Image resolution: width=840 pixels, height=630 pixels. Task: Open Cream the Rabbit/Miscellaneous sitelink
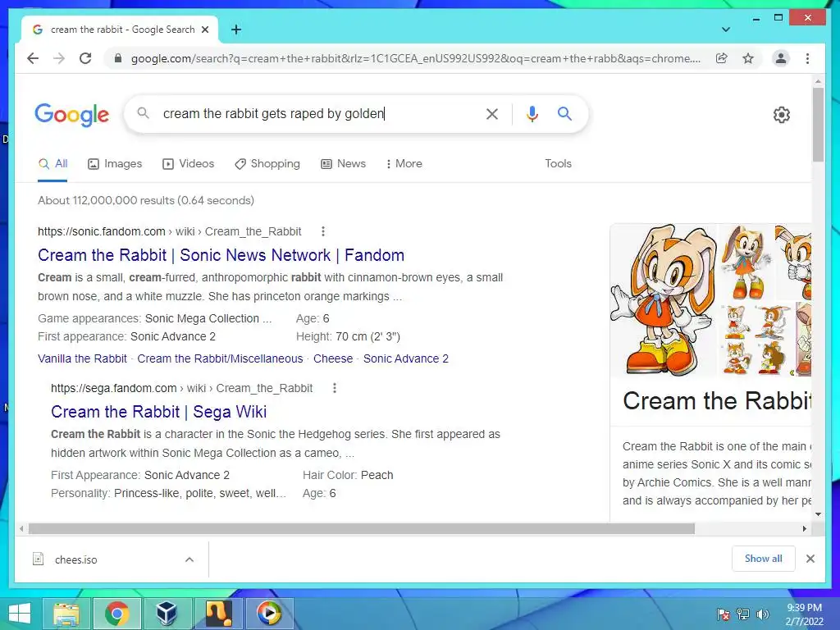pyautogui.click(x=220, y=359)
